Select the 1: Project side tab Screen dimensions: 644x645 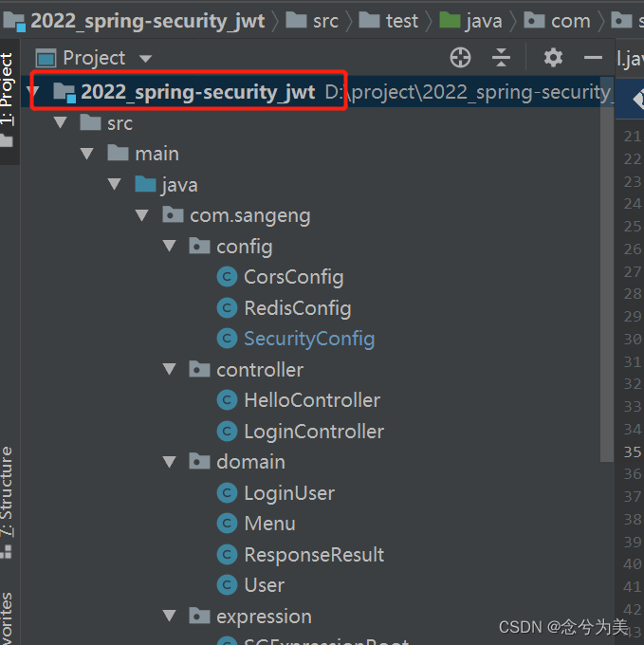pyautogui.click(x=8, y=100)
